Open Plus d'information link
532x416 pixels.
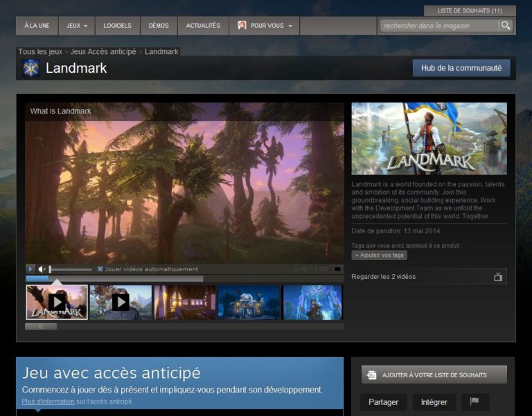(x=48, y=401)
